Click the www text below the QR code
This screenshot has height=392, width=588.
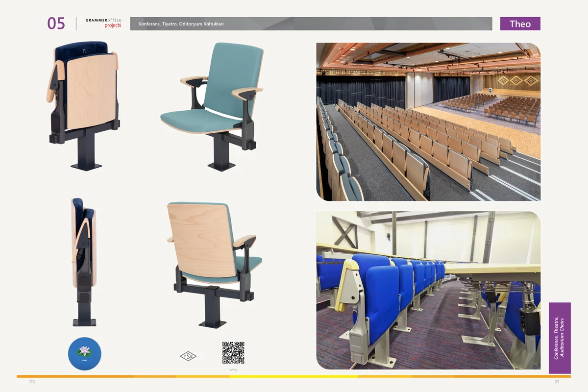pyautogui.click(x=233, y=369)
